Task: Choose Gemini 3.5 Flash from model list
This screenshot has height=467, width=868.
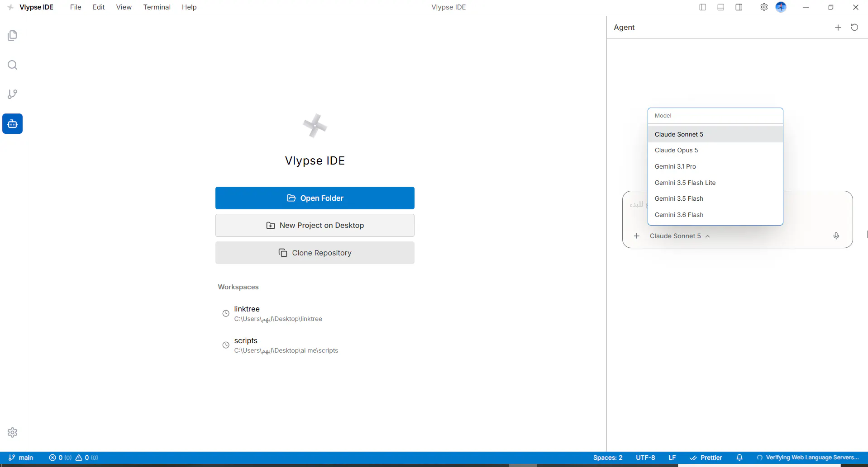Action: [x=715, y=198]
